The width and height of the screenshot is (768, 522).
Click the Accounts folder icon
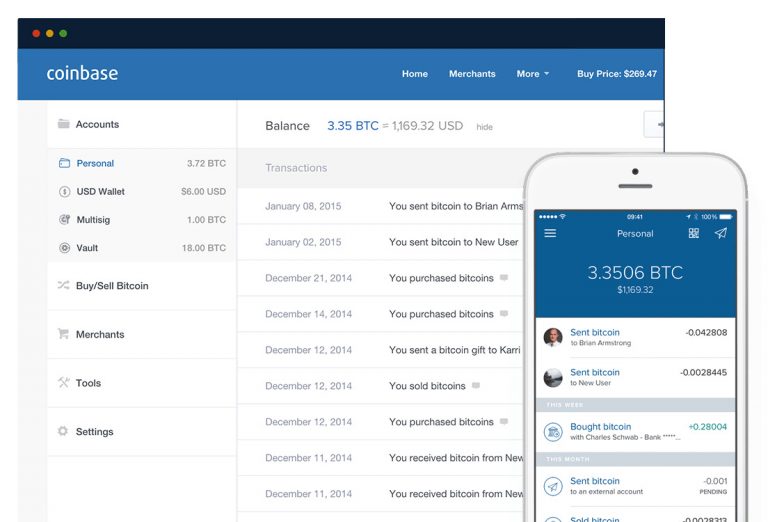(64, 123)
